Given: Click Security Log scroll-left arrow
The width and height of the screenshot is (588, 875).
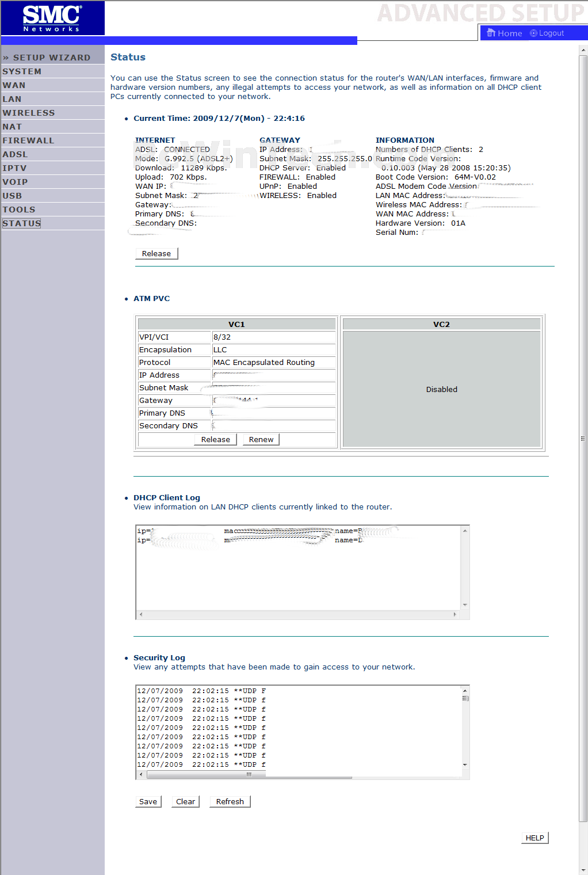Looking at the screenshot, I should pyautogui.click(x=141, y=774).
